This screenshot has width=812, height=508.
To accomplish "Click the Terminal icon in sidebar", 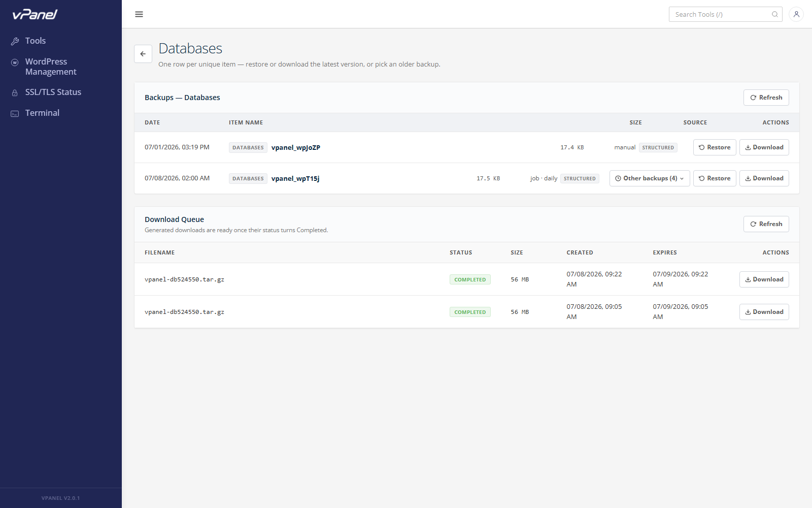I will (x=15, y=113).
